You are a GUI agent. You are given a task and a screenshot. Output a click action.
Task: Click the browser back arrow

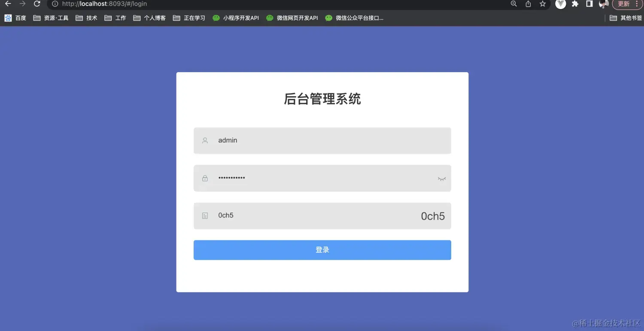(8, 4)
